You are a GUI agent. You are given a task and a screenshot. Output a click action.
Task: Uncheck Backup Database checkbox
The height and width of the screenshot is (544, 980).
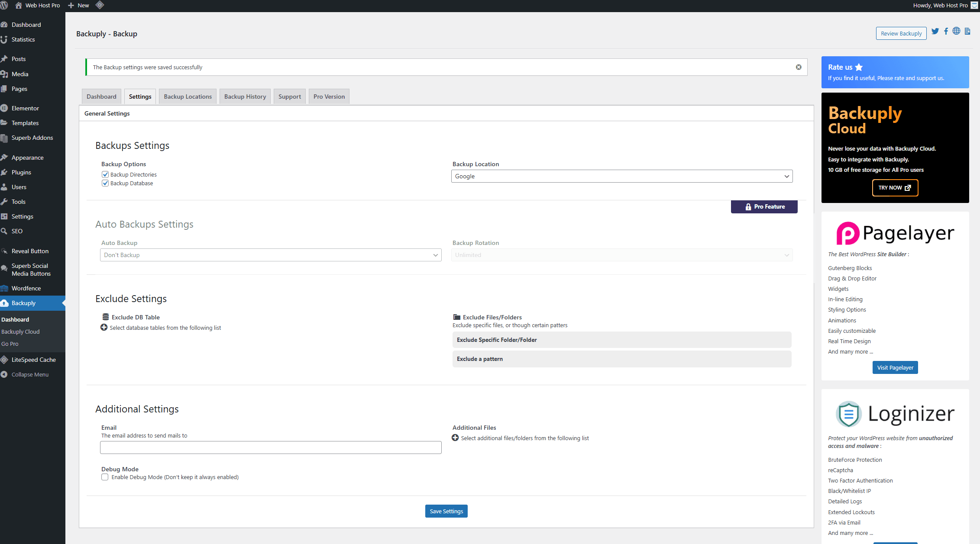[x=105, y=183]
